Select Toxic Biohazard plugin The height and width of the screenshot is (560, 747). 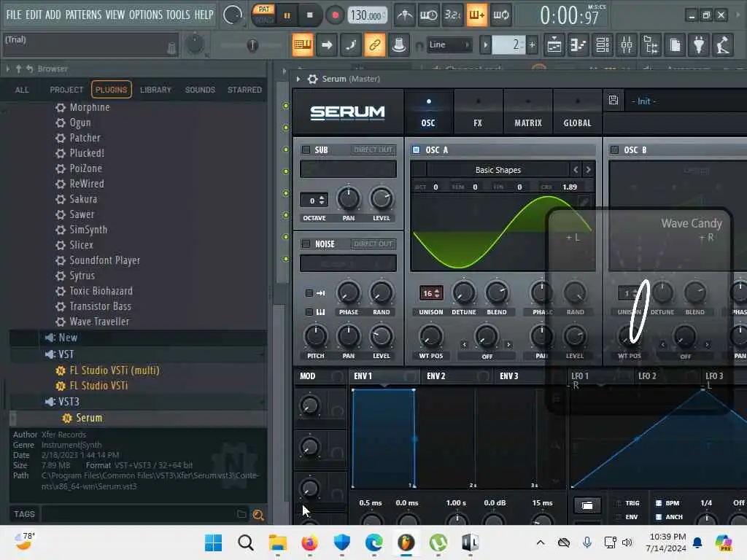101,291
